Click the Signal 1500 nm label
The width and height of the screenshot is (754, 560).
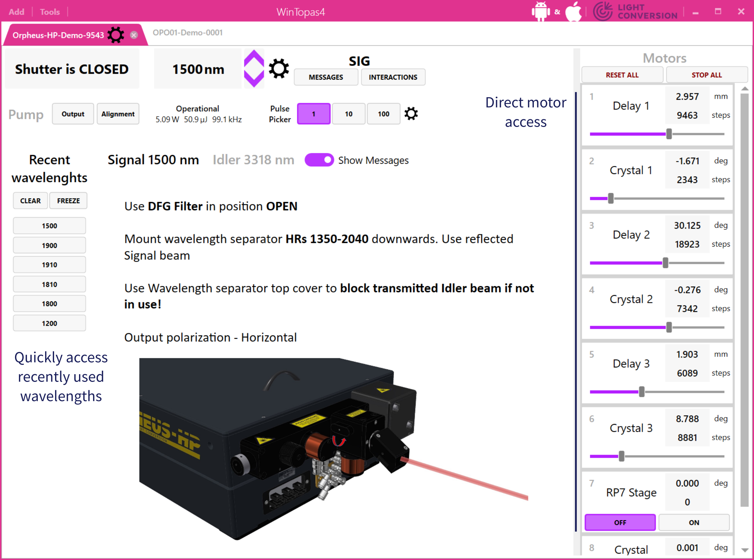pyautogui.click(x=153, y=160)
